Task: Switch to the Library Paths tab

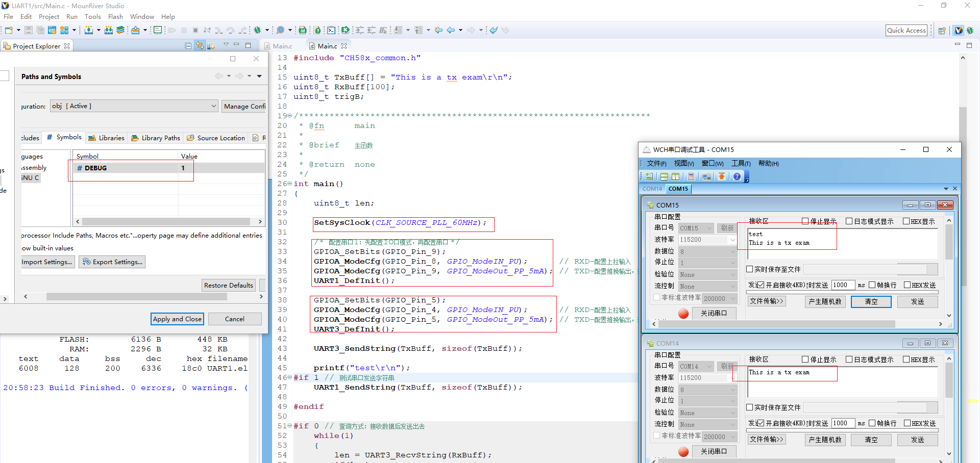Action: click(156, 138)
